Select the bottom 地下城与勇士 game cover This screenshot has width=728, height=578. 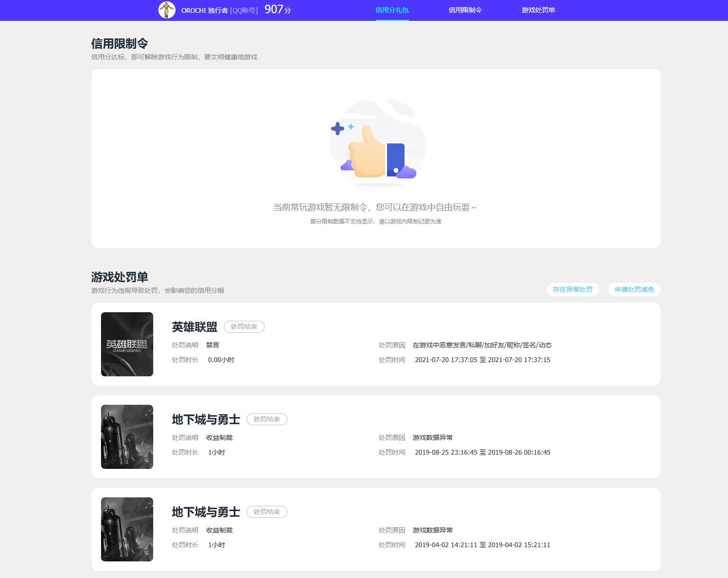click(127, 529)
